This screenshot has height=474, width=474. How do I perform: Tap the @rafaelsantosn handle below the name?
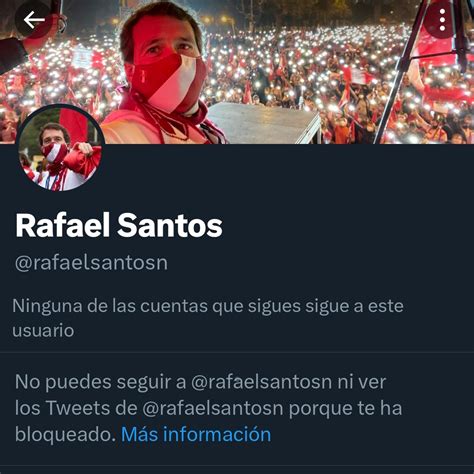point(91,263)
